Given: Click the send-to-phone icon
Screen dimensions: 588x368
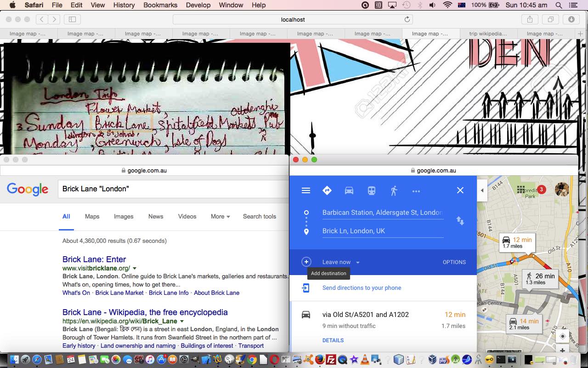Looking at the screenshot, I should point(306,288).
